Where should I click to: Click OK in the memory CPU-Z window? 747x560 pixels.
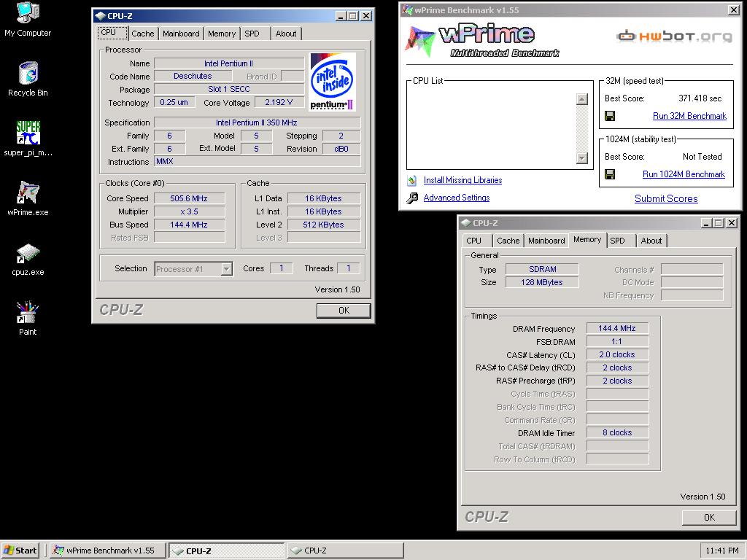coord(709,518)
